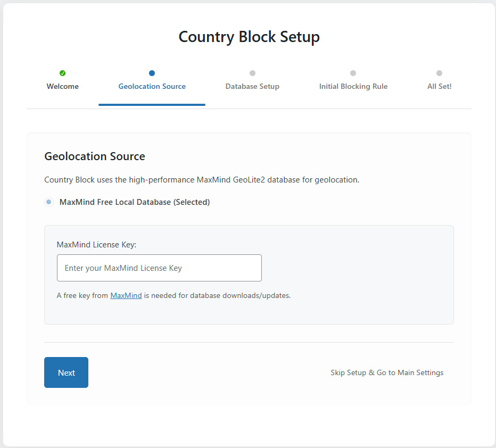Click the grey dot above Initial Blocking Rule
The height and width of the screenshot is (448, 496).
[353, 73]
